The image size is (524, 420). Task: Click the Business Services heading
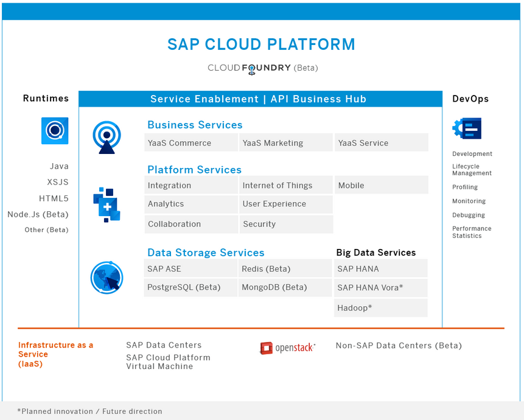tap(195, 125)
